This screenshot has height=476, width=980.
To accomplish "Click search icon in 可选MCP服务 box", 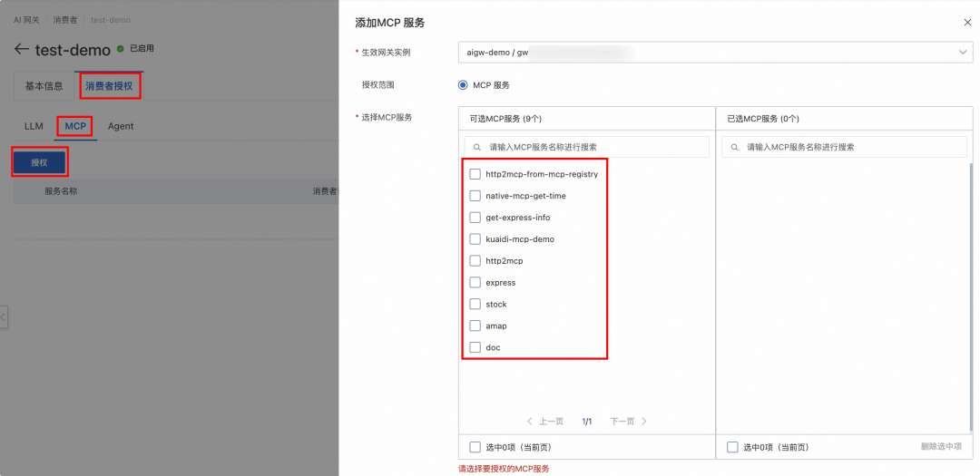I will [477, 147].
